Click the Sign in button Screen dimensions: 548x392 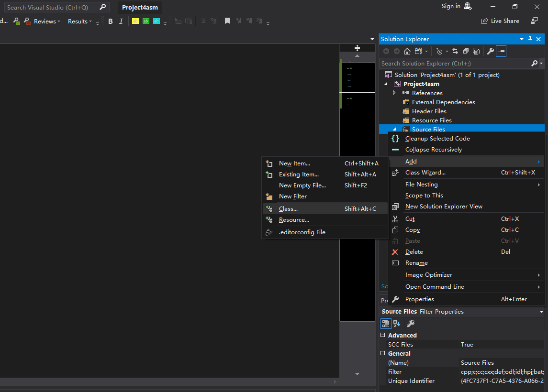pyautogui.click(x=450, y=6)
